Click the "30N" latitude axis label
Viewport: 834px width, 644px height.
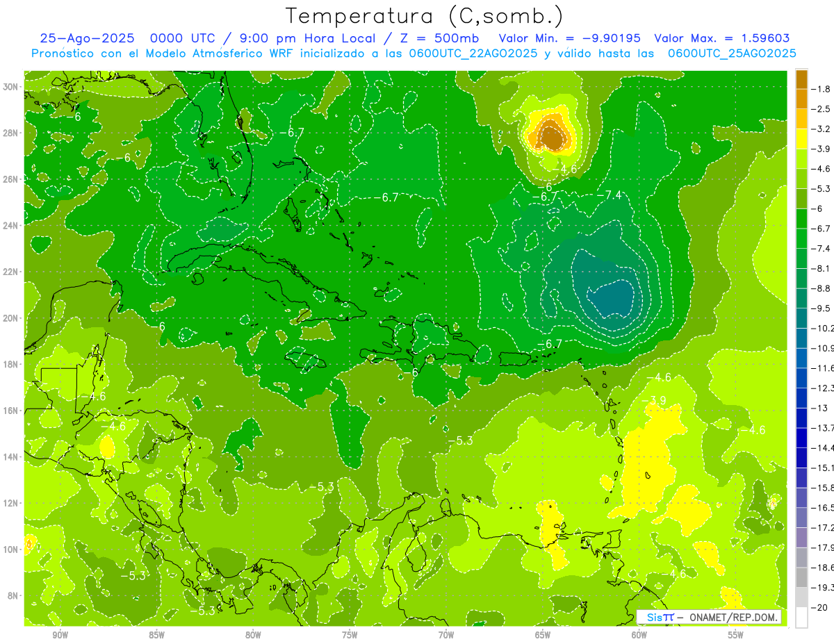(x=11, y=87)
